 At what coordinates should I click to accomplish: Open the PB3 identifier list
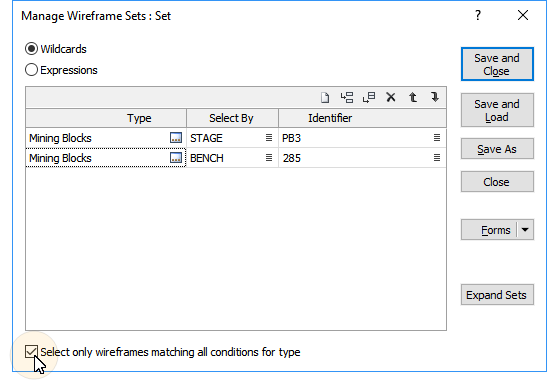point(437,138)
